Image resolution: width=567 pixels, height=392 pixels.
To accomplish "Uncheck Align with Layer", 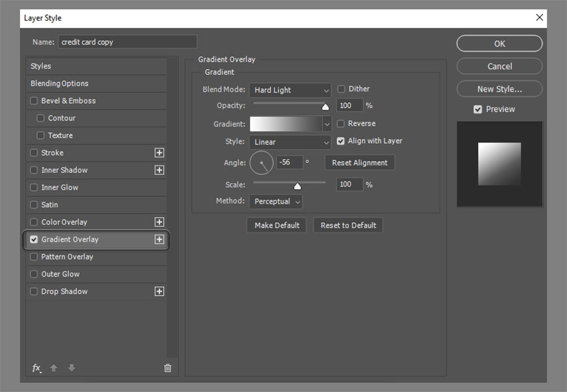I will click(341, 141).
